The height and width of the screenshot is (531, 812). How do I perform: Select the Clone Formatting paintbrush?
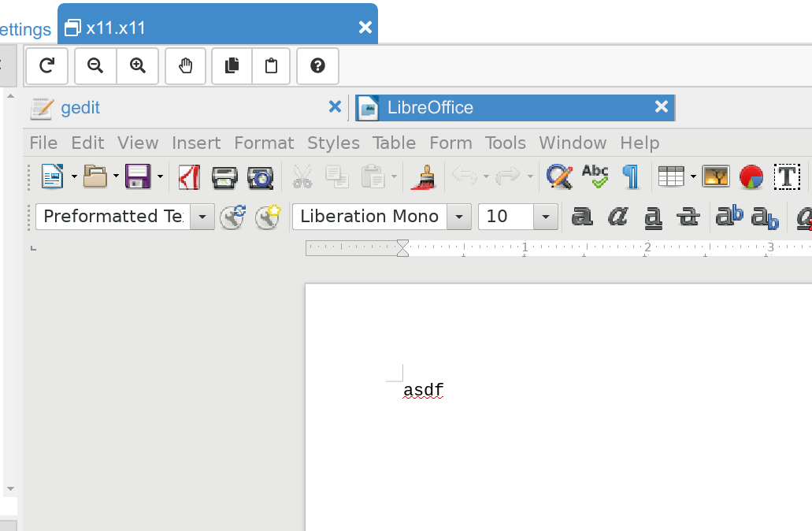[423, 177]
